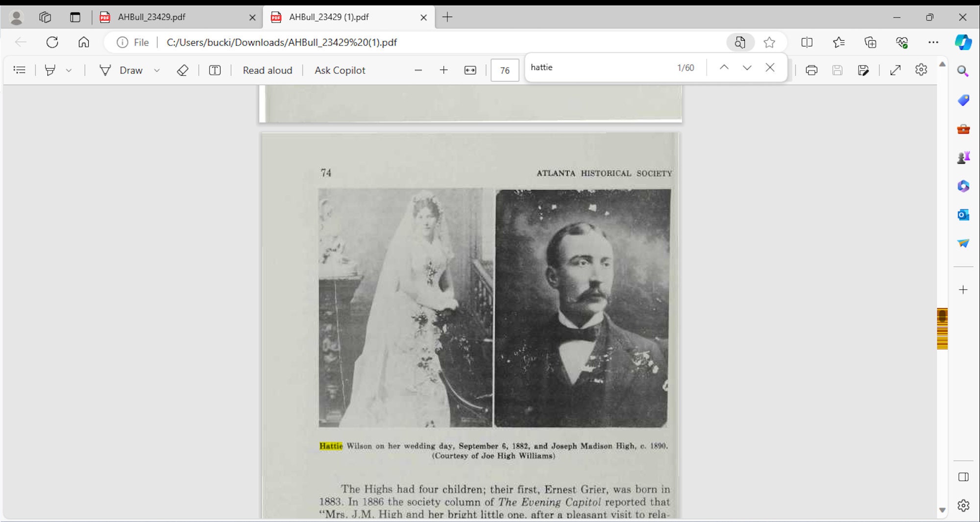980x522 pixels.
Task: Click the bride wedding photograph
Action: point(405,308)
